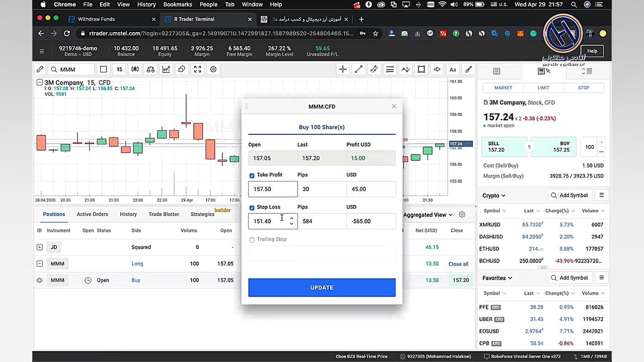The height and width of the screenshot is (362, 644).
Task: Select STOP order type
Action: (x=584, y=87)
